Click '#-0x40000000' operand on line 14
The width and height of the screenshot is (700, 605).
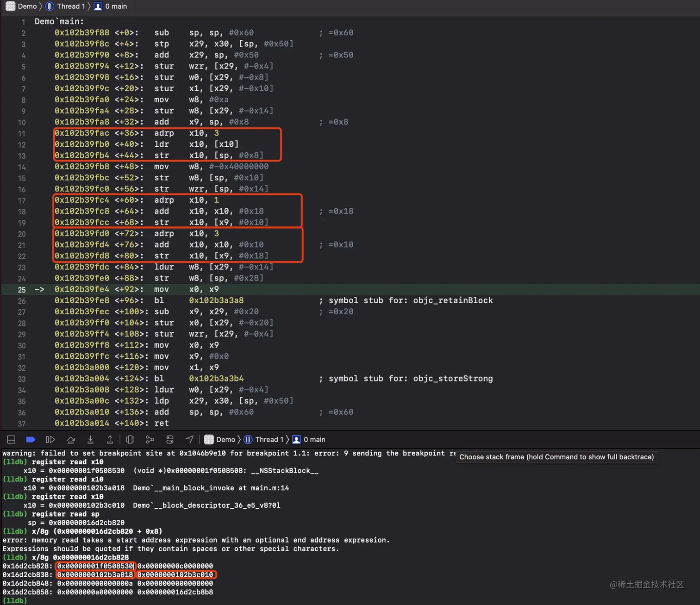(238, 167)
